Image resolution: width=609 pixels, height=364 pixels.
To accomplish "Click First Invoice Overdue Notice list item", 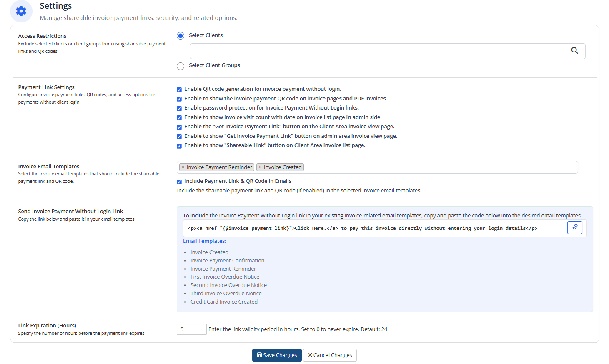I will tap(225, 277).
